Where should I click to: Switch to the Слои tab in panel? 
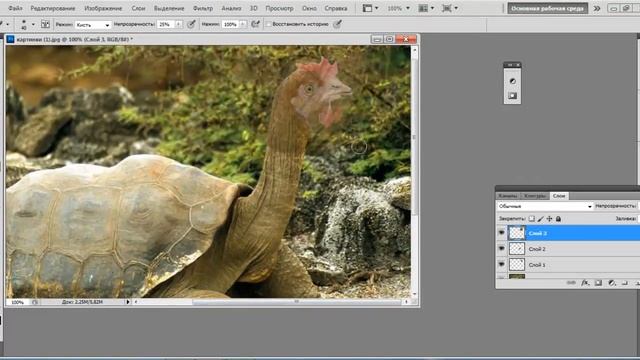point(559,196)
